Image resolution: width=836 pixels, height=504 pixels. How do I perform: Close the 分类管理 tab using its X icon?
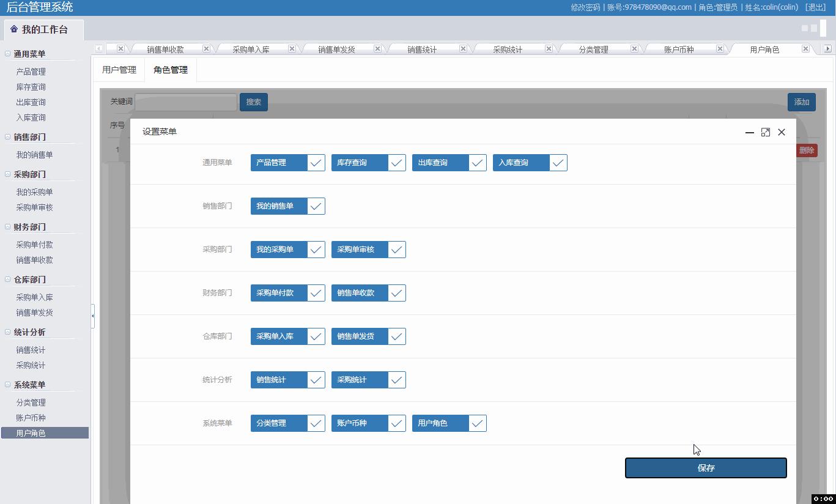point(634,49)
